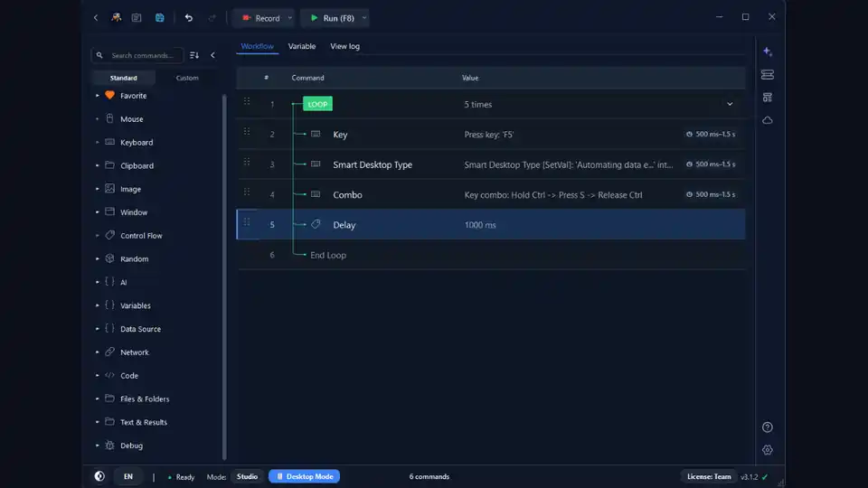Screen dimensions: 868x488
Task: Click the sort commands icon
Action: click(x=194, y=55)
